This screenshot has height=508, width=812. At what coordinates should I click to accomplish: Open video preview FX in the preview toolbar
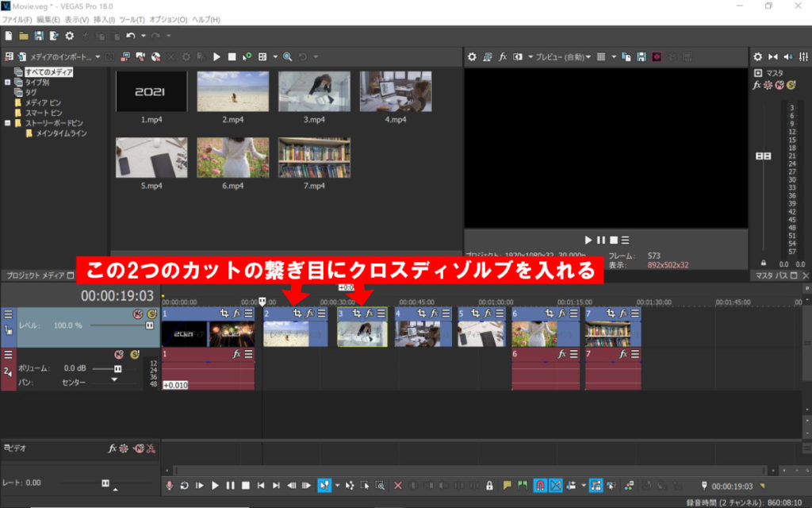(x=503, y=57)
